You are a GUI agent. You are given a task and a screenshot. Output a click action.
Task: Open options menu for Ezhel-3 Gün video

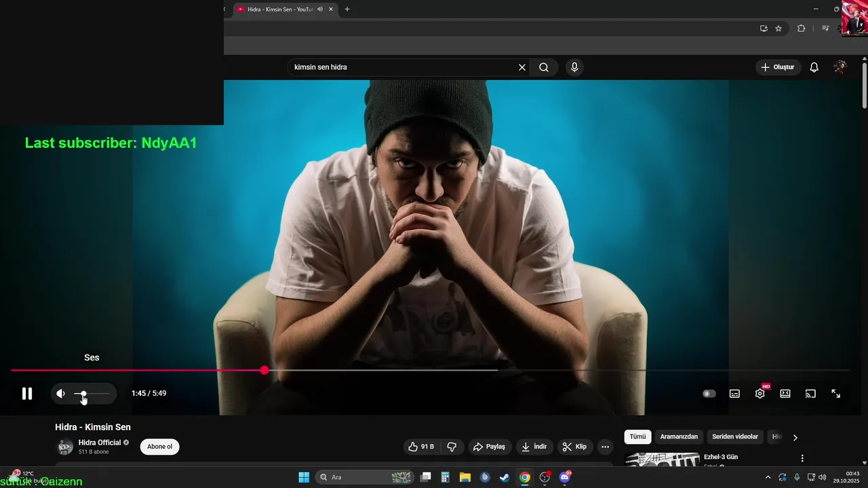tap(802, 459)
